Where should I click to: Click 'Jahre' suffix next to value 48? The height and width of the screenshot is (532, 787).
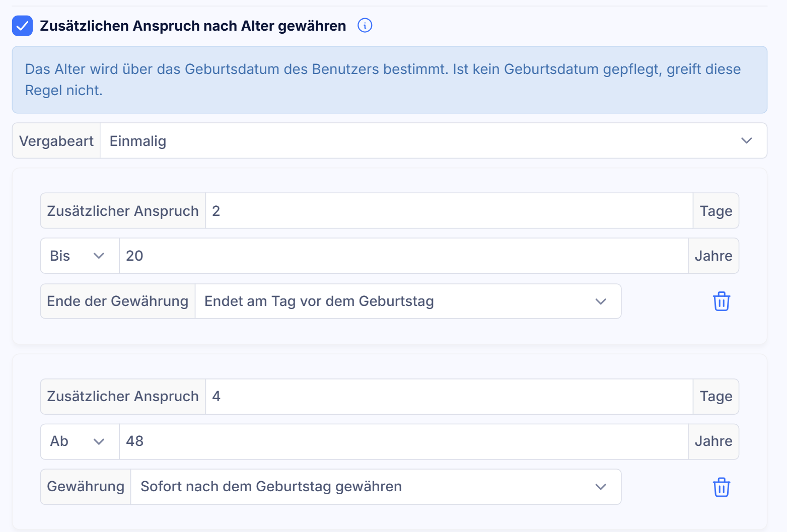point(713,441)
